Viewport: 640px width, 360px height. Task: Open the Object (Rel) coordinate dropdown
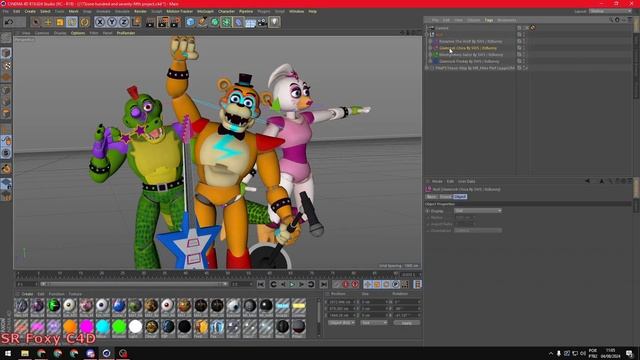click(x=341, y=322)
